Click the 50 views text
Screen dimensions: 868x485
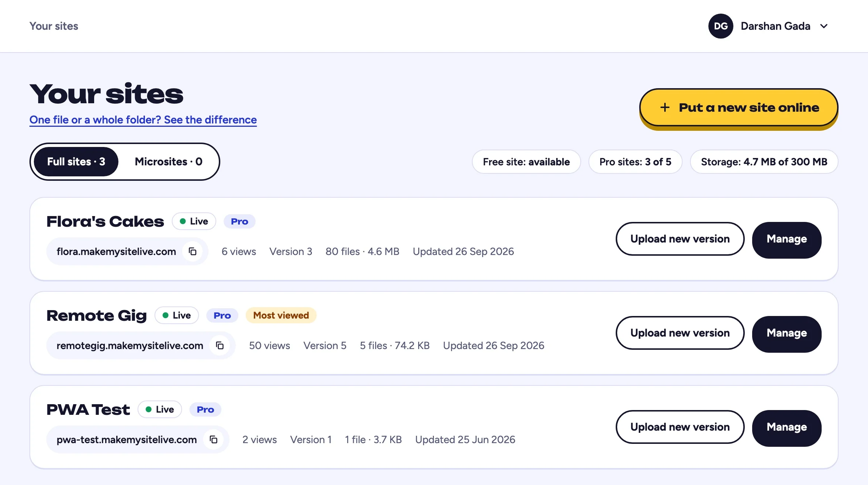click(270, 345)
